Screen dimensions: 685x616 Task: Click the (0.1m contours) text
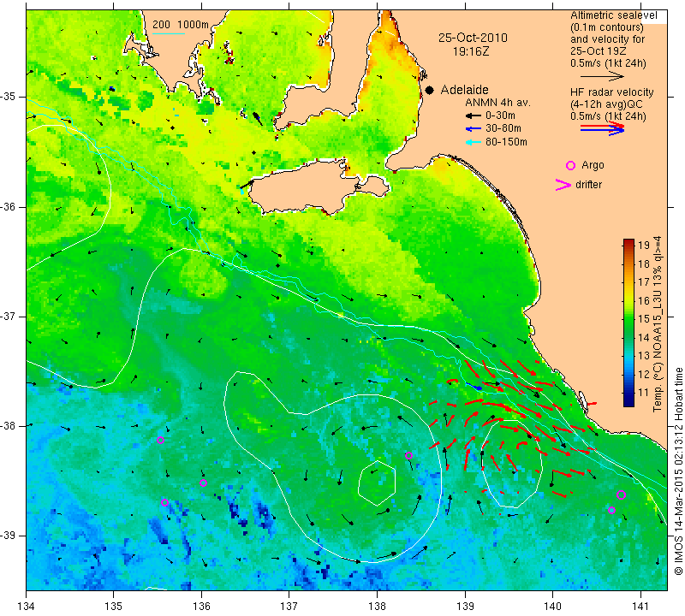point(607,27)
